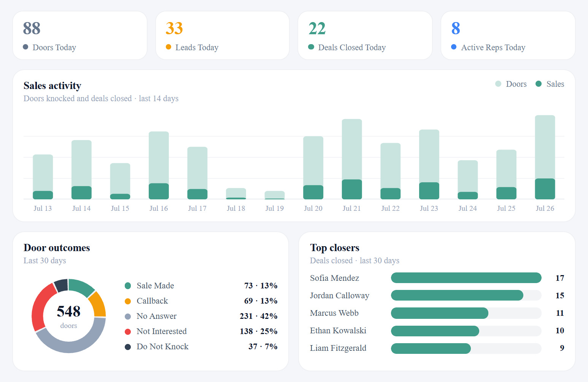The width and height of the screenshot is (588, 382).
Task: Click the Jul 13 bar in chart
Action: coord(43,177)
